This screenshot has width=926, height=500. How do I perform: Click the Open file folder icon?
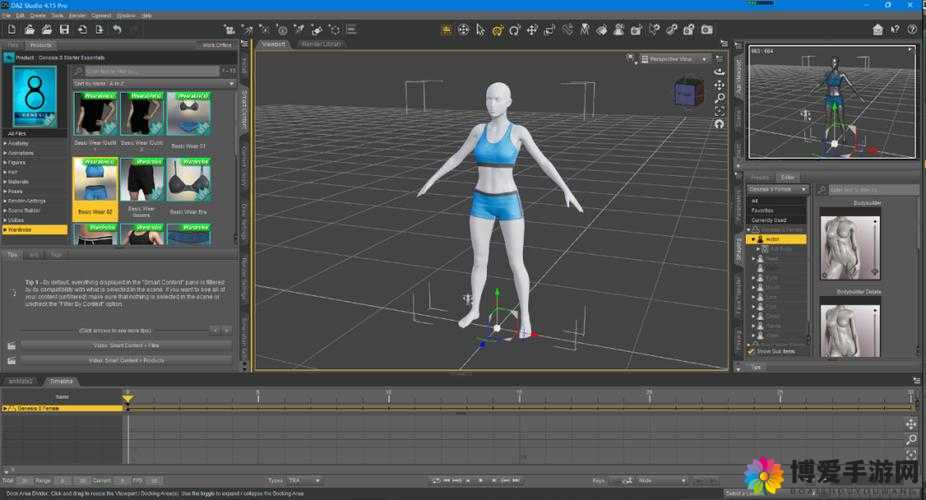[x=30, y=30]
